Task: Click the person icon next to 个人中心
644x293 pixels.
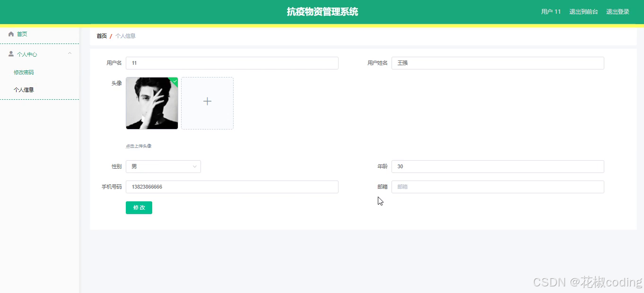Action: [10, 53]
